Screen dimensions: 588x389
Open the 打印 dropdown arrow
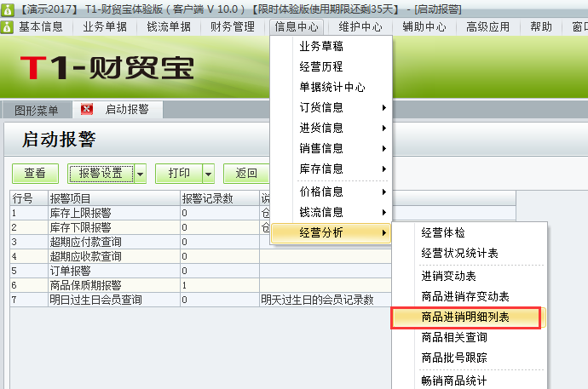coord(209,174)
